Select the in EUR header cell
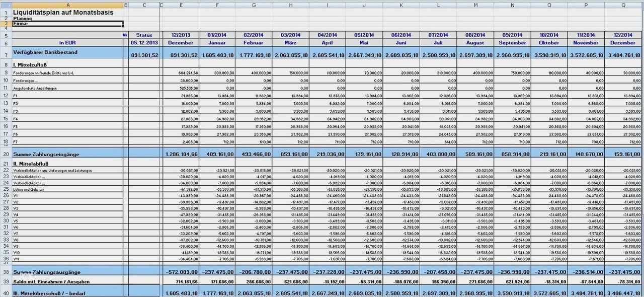This screenshot has height=297, width=644. 67,43
